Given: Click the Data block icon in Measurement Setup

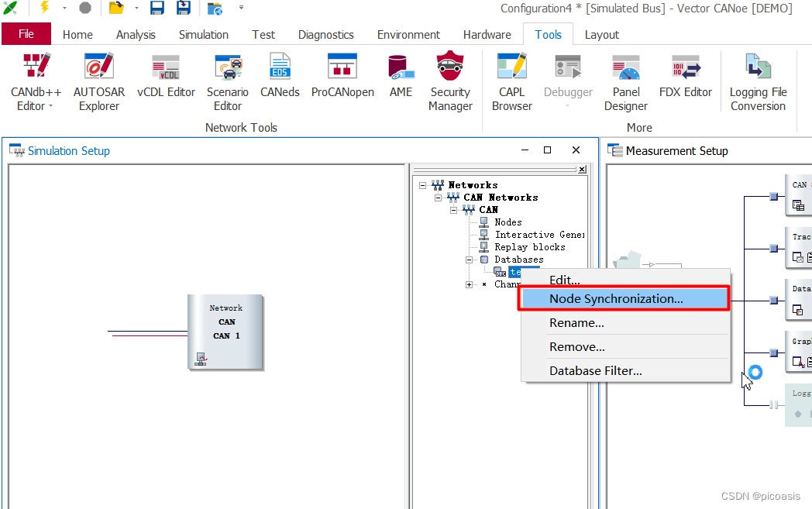Looking at the screenshot, I should pos(798,310).
